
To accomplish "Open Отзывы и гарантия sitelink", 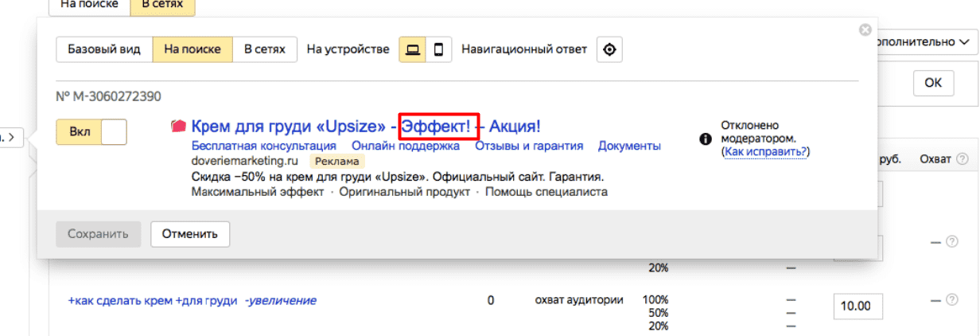I will click(x=529, y=146).
